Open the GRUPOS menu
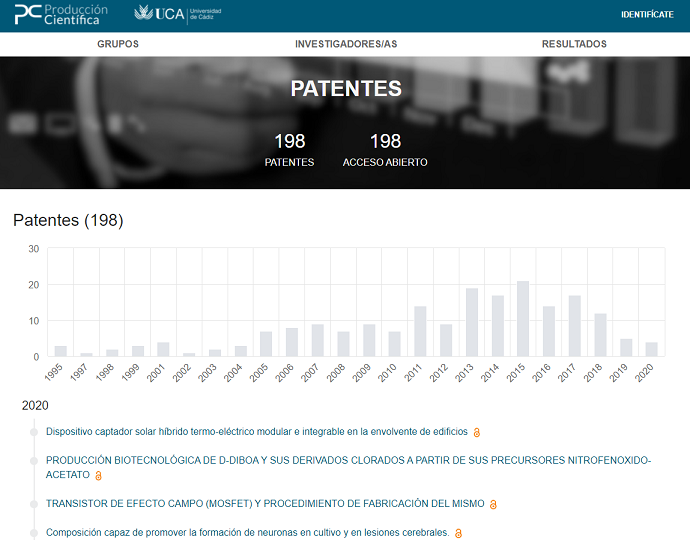 pyautogui.click(x=118, y=44)
